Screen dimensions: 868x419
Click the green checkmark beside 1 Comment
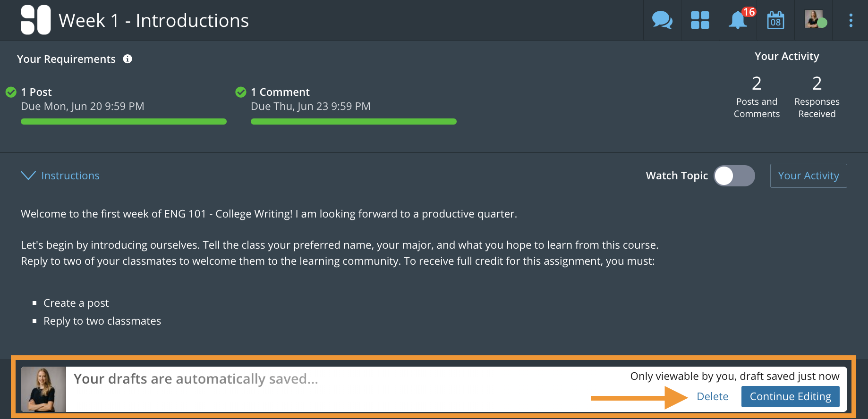click(x=241, y=92)
